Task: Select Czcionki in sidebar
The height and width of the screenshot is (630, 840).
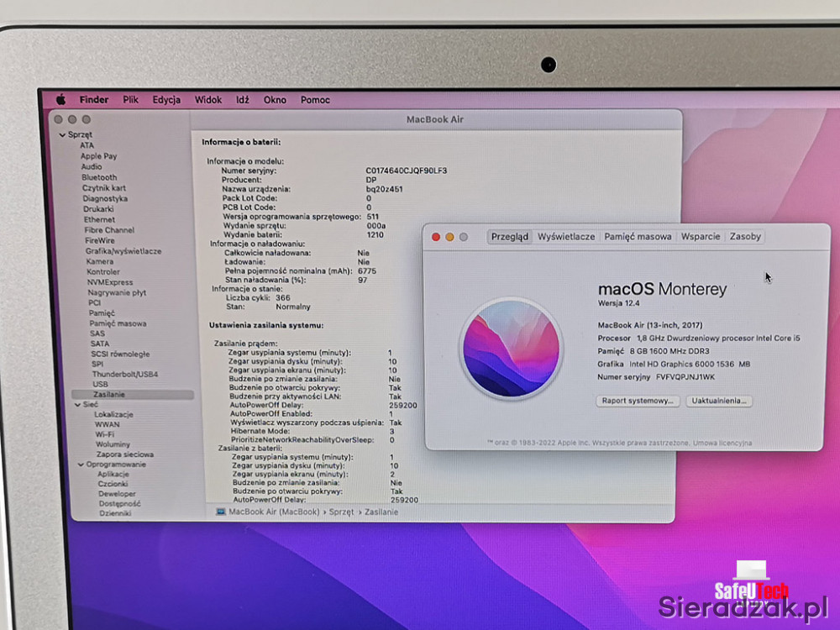Action: [x=113, y=484]
